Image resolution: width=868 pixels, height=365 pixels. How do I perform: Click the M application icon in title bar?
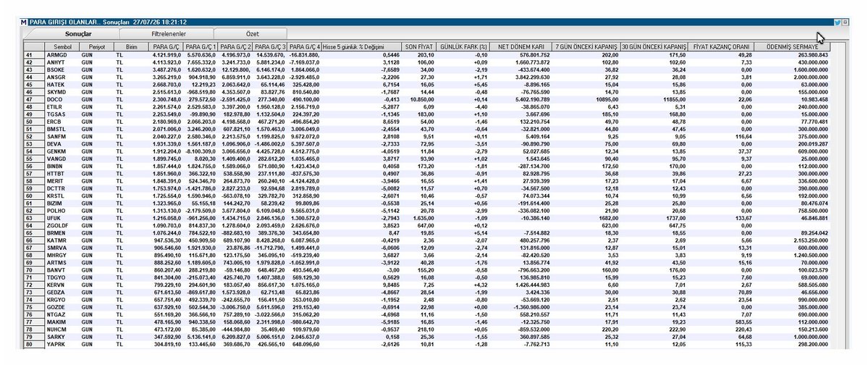click(x=23, y=22)
